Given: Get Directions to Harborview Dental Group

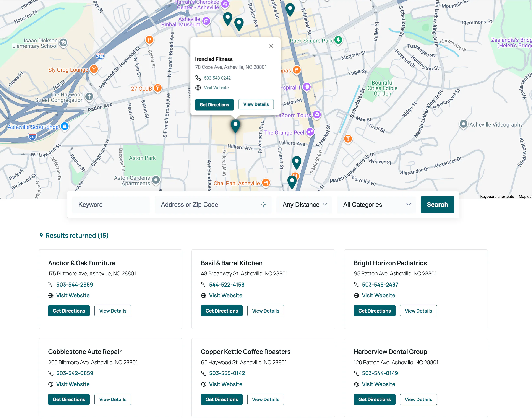Looking at the screenshot, I should (375, 400).
